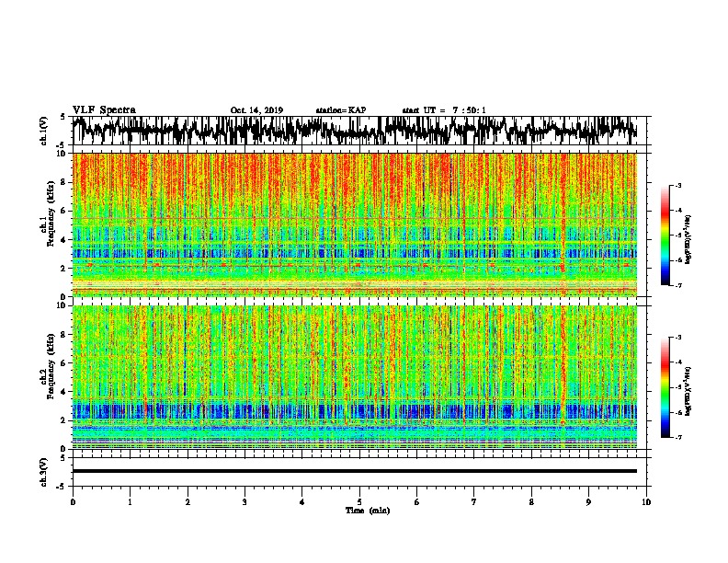Click tick label "6" on the Time axis

(x=417, y=502)
